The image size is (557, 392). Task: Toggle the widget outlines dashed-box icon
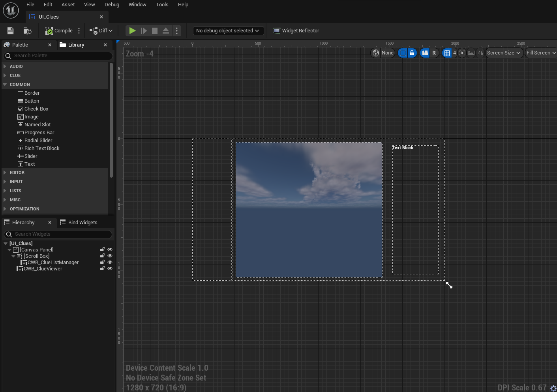tap(402, 53)
